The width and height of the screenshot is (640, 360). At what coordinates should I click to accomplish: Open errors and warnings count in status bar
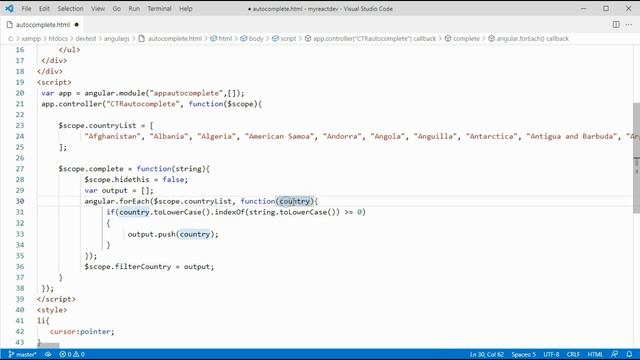[x=72, y=354]
